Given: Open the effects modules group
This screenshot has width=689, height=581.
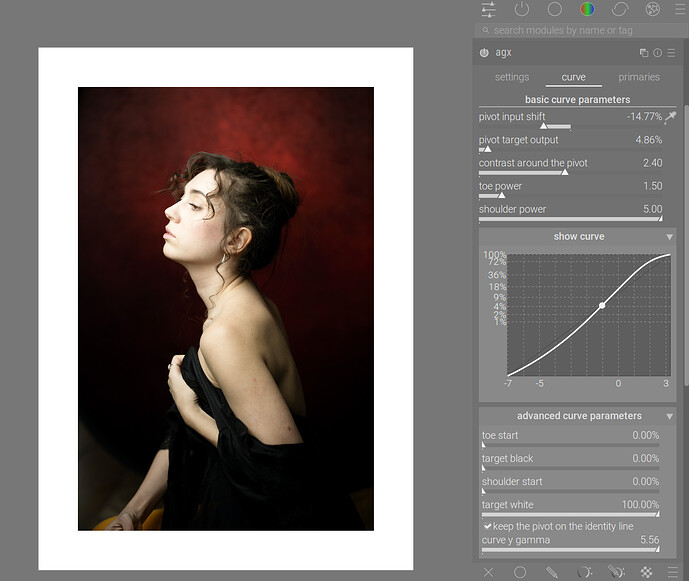Looking at the screenshot, I should click(x=653, y=9).
